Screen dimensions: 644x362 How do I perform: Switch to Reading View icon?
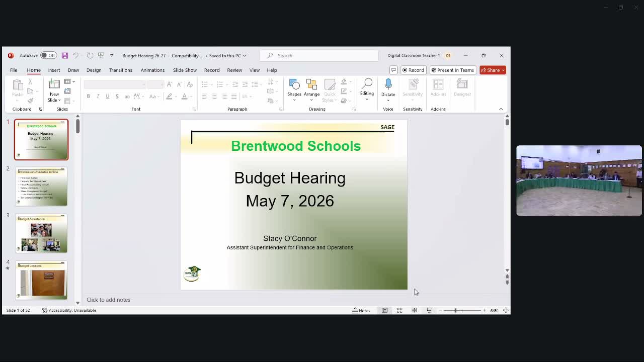pos(414,310)
